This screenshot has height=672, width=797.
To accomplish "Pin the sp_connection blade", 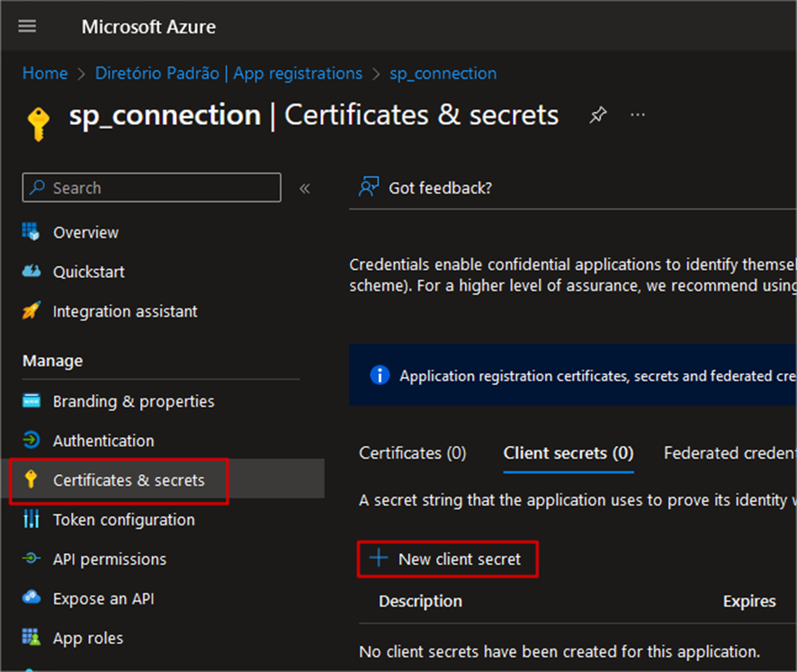I will (597, 115).
